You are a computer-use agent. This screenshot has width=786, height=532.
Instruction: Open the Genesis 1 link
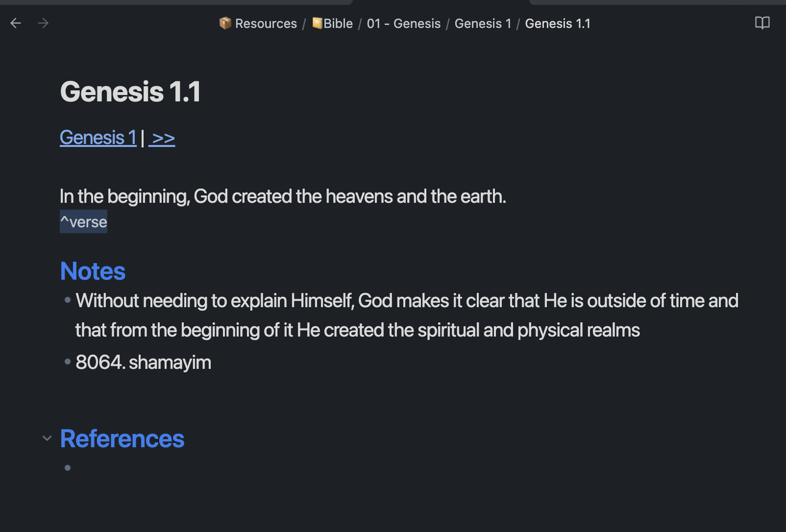98,137
